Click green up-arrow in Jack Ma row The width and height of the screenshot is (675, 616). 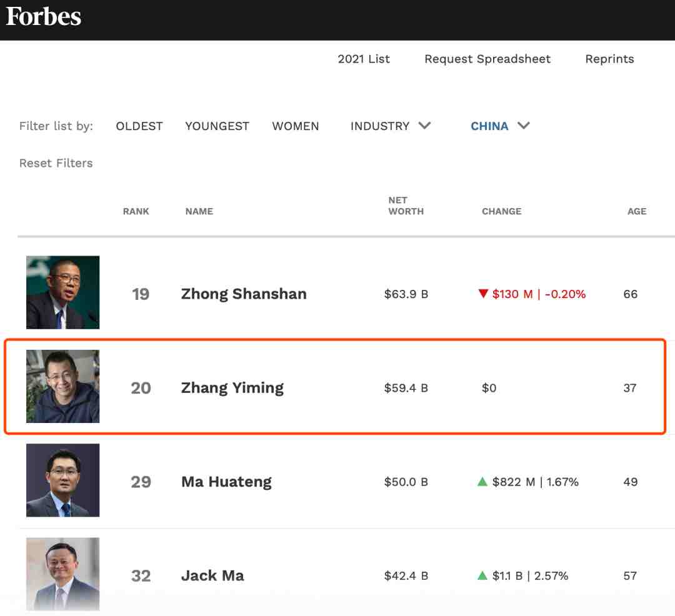click(x=482, y=575)
